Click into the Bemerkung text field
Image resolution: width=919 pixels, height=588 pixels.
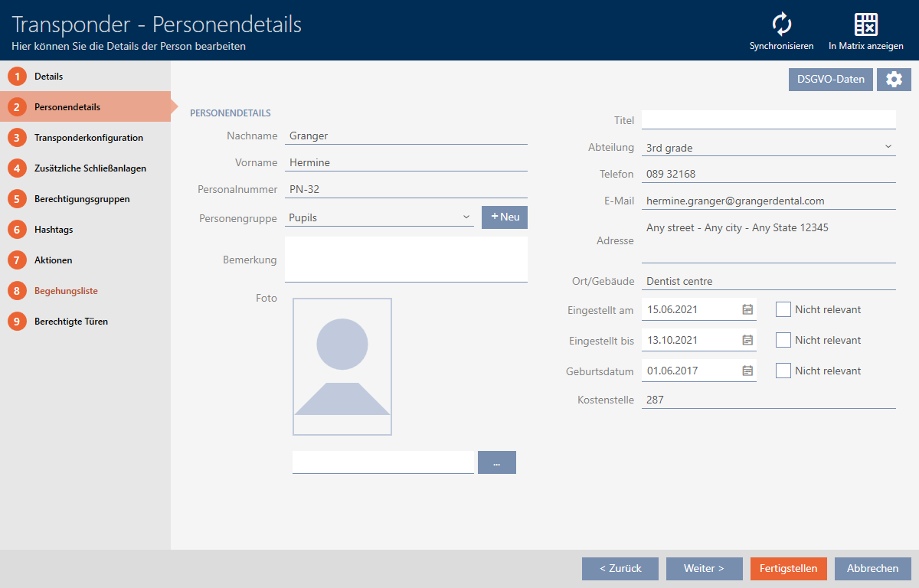coord(406,259)
